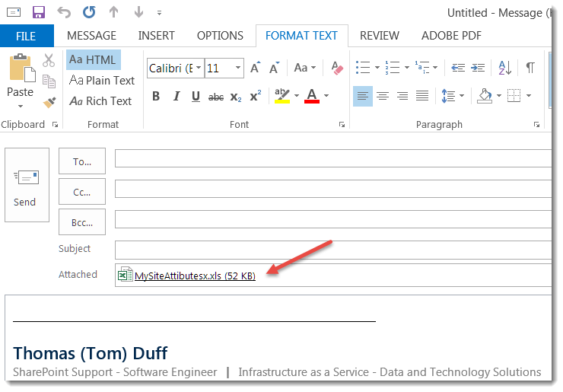Screen dimensions: 563x392
Task: Apply red font color
Action: click(x=312, y=96)
